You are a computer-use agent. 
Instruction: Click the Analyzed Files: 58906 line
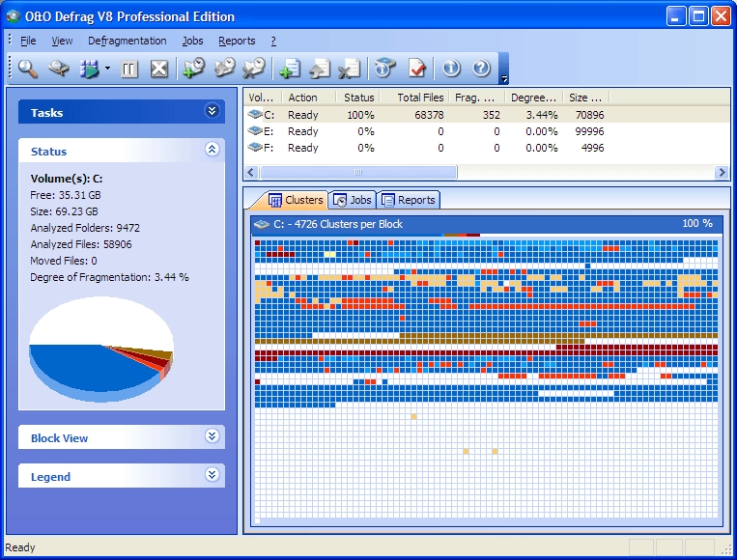tap(81, 244)
